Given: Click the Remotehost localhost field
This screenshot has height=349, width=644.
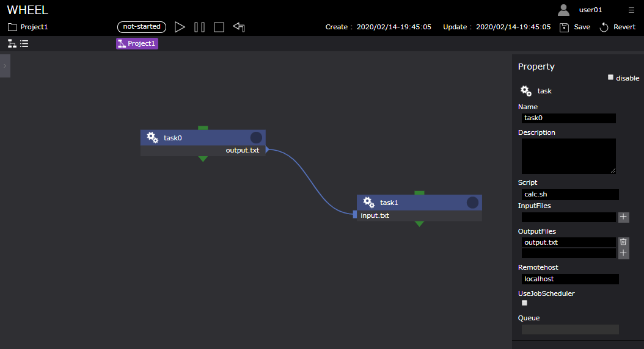Looking at the screenshot, I should click(569, 279).
